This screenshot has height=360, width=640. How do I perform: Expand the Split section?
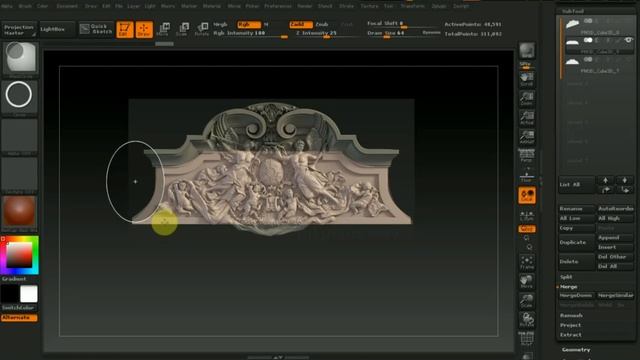coord(567,277)
